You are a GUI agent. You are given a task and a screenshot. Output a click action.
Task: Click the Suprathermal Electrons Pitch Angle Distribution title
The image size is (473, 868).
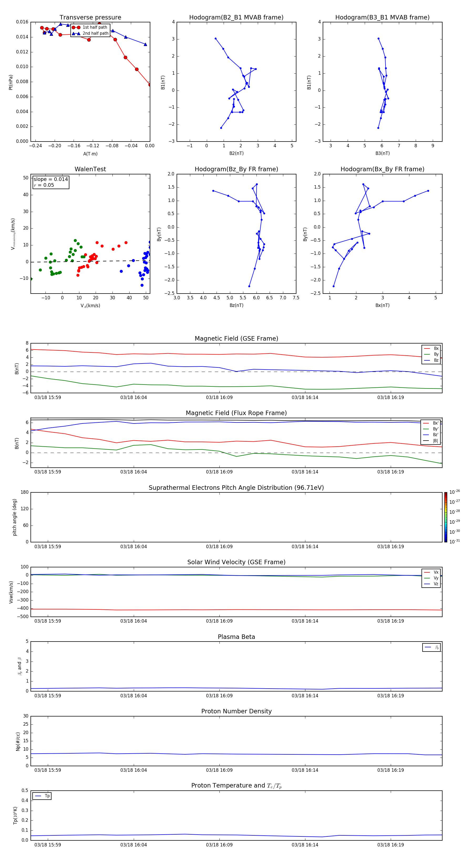[236, 488]
